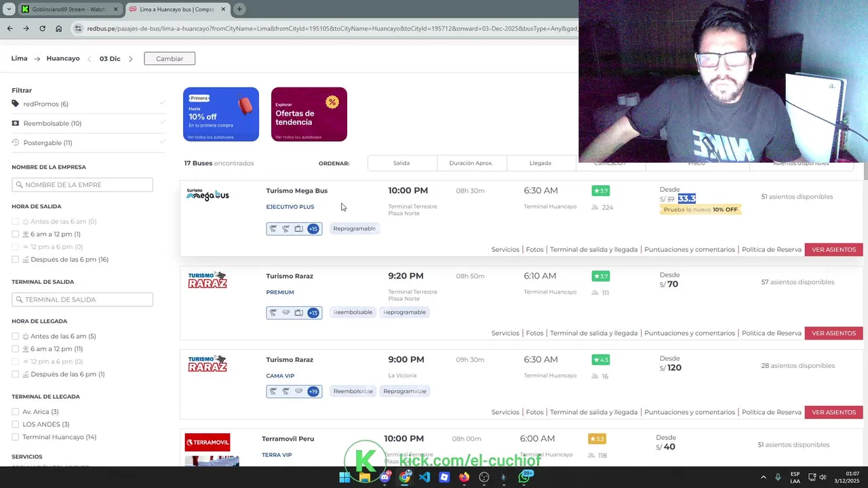Check departure 6 am a 12 pm (1)

coord(16,234)
